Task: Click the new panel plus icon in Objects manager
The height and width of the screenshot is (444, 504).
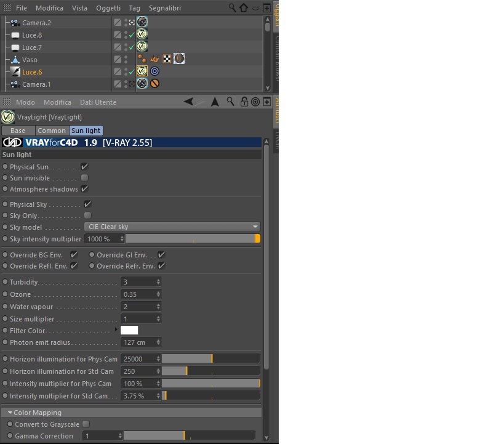Action: coord(267,8)
